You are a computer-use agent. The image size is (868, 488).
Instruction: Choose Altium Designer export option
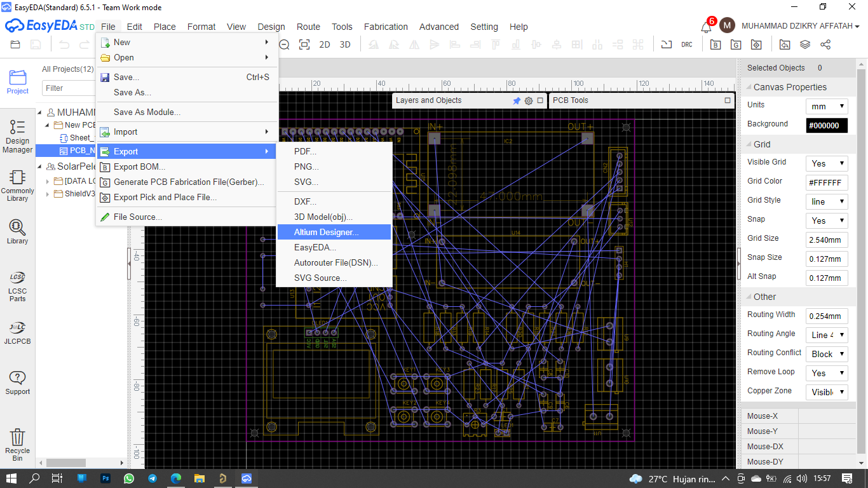(x=334, y=232)
